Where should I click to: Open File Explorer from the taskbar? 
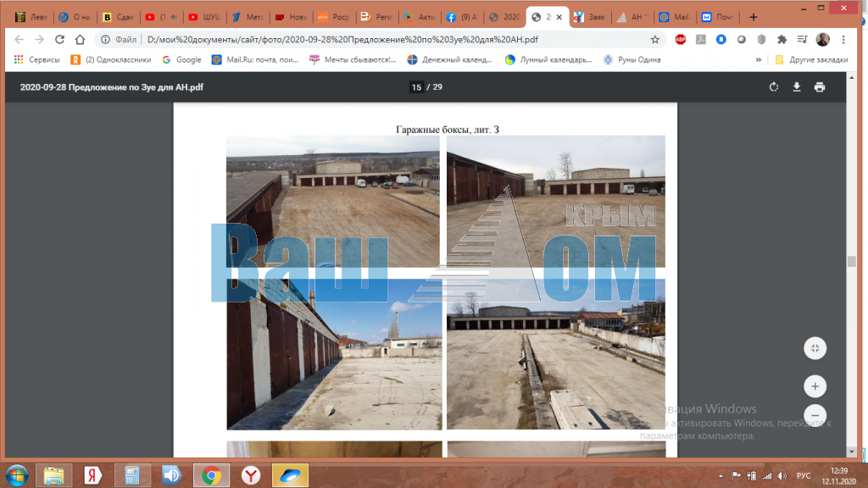[x=53, y=475]
